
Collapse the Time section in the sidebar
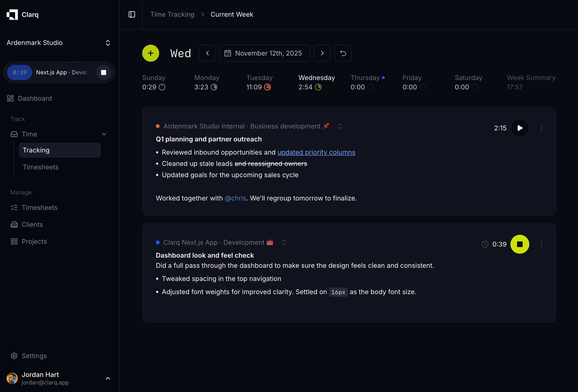pos(104,134)
